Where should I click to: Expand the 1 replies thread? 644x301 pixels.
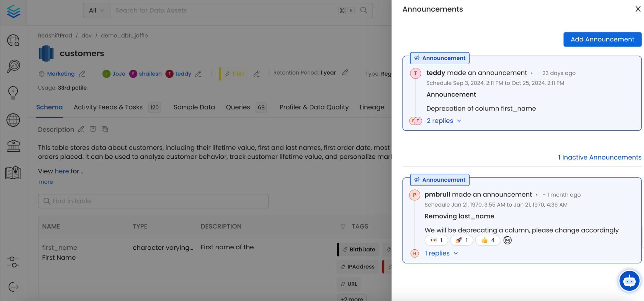441,253
